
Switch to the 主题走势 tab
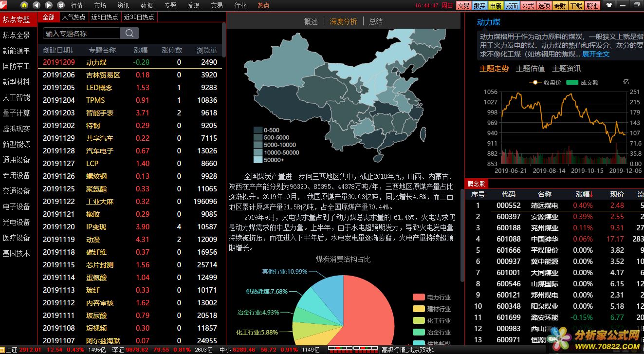pyautogui.click(x=494, y=69)
